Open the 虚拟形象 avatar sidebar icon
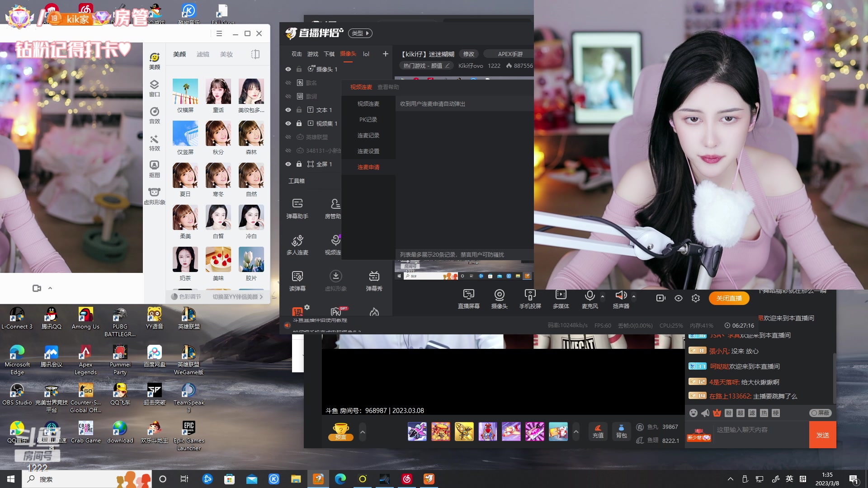 pos(155,196)
